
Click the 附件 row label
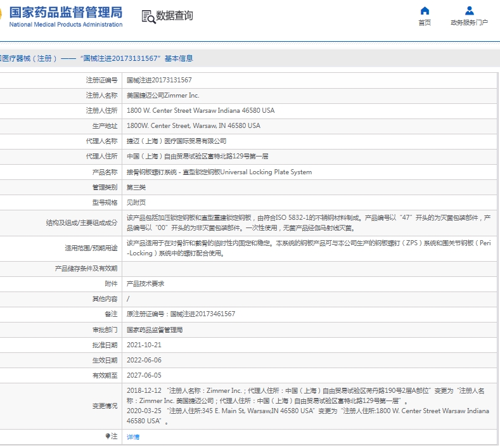[111, 283]
